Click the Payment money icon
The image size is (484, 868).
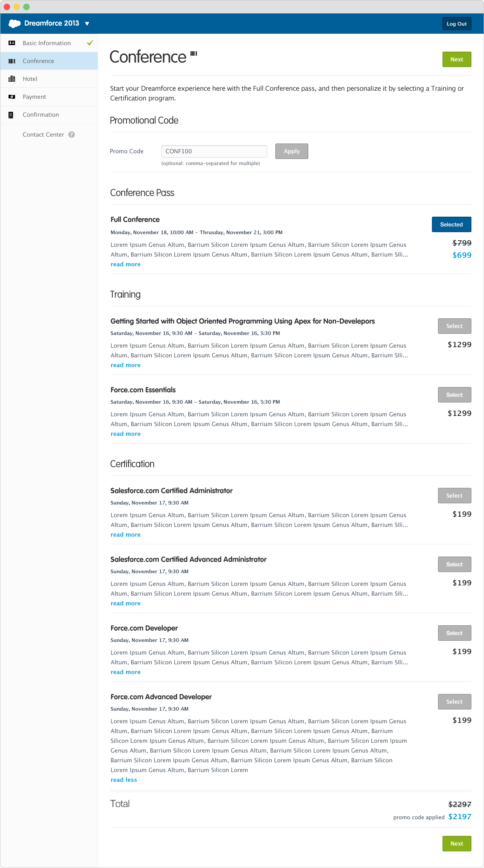[12, 97]
